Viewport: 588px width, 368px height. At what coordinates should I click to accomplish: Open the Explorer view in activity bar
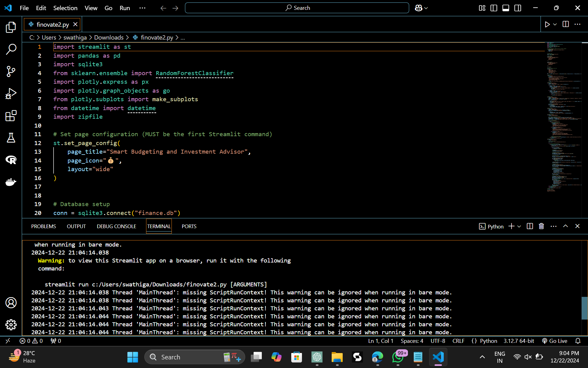click(x=11, y=27)
